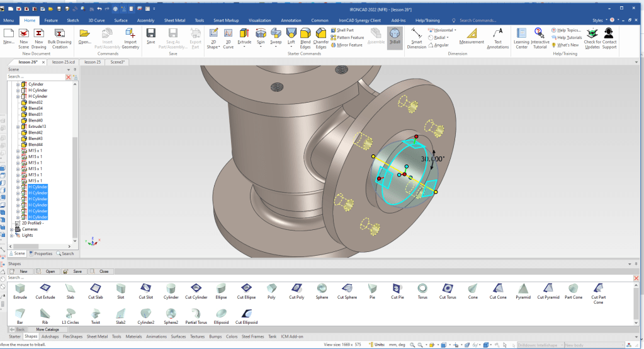Open the Horizontal dimension dropdown
This screenshot has width=644, height=349.
pos(456,30)
